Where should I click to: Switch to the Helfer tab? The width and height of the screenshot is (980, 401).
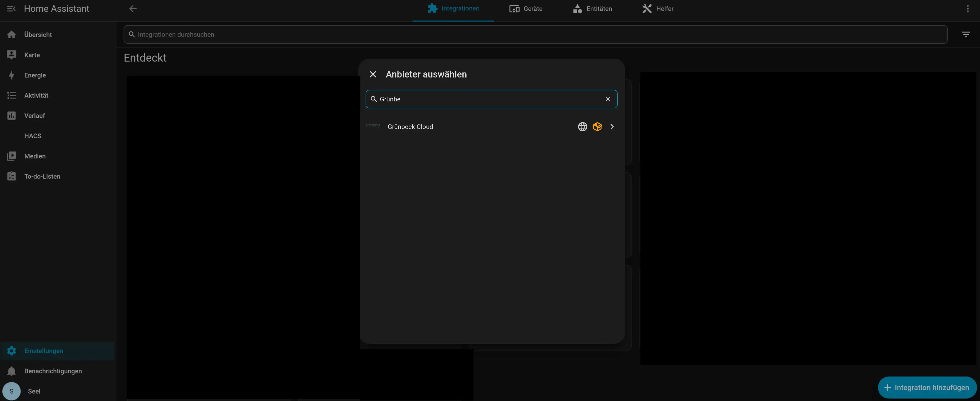click(658, 9)
